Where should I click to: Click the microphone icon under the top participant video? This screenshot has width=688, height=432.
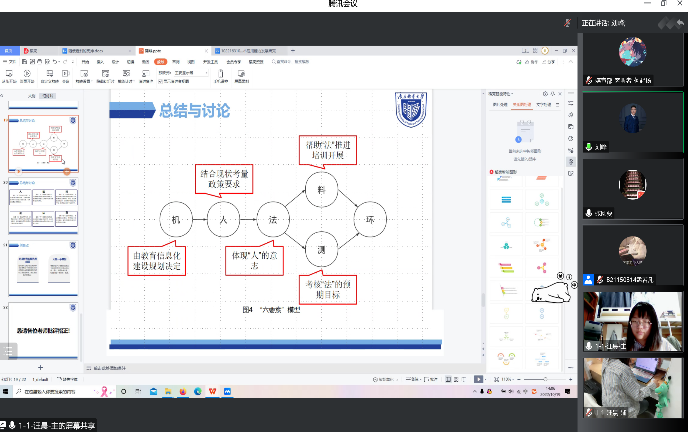click(588, 81)
